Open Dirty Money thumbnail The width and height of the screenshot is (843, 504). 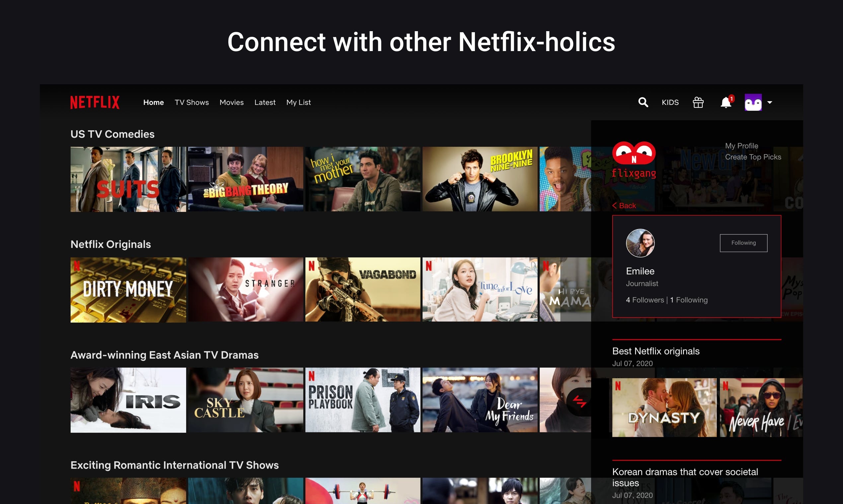click(x=128, y=290)
